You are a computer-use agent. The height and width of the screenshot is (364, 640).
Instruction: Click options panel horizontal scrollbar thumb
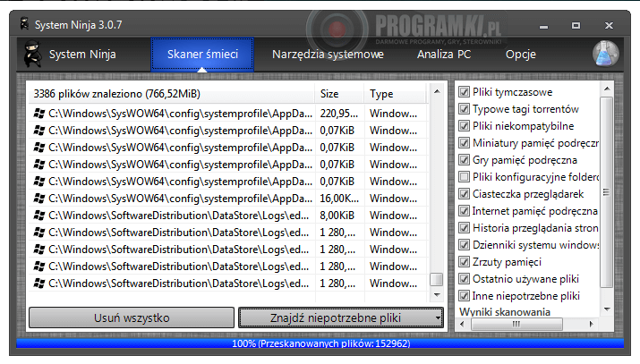click(x=516, y=325)
